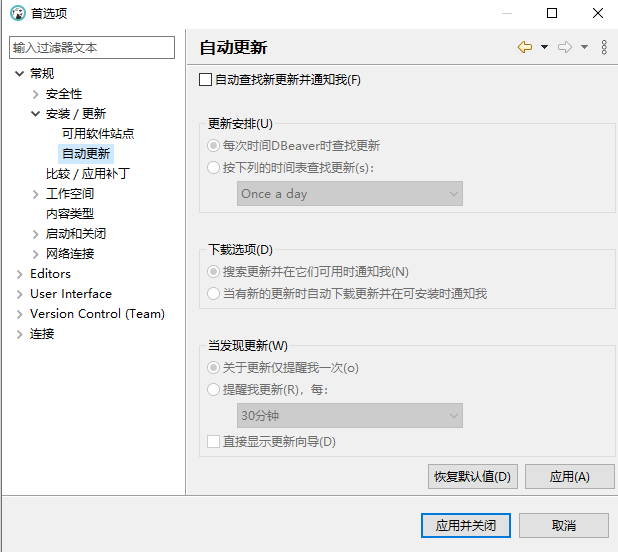The image size is (618, 552).
Task: Close the 首选项 window
Action: [598, 13]
